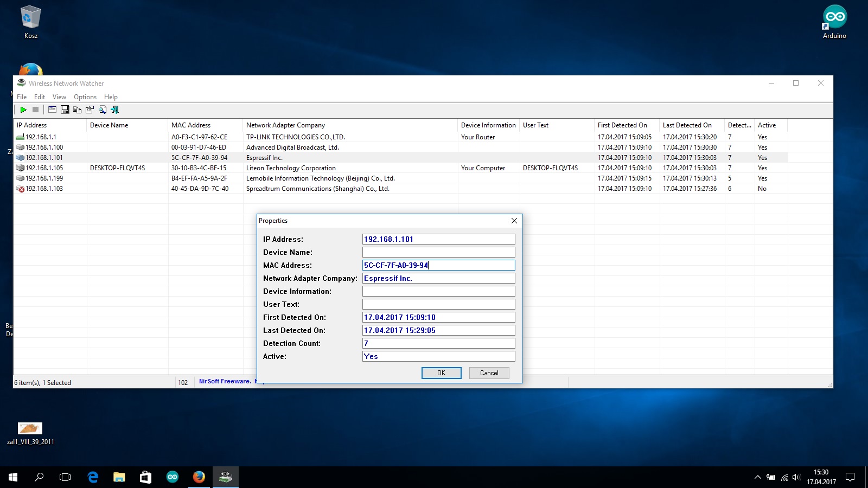Viewport: 868px width, 488px height.
Task: Click the device icon beside 192.168.1.100
Action: pos(20,147)
